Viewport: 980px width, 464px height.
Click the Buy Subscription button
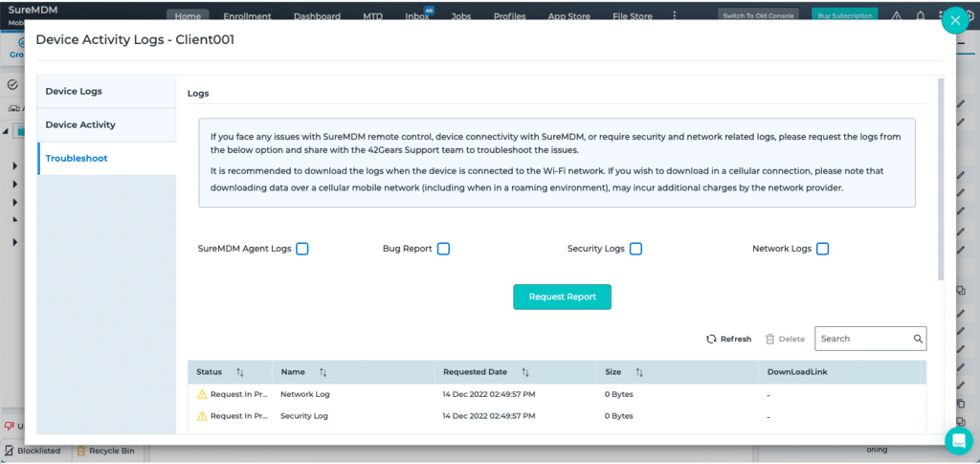(x=844, y=15)
